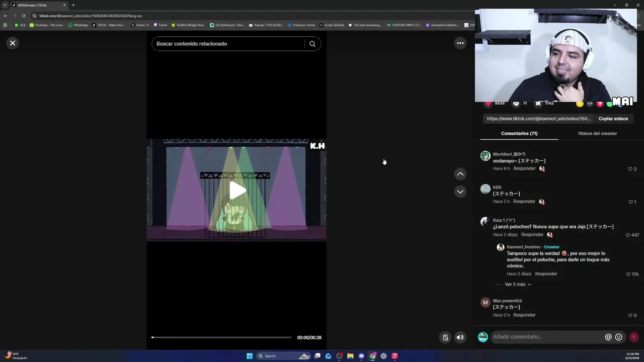The width and height of the screenshot is (644, 362).
Task: Open the Apple Music taskbar icon
Action: [x=394, y=356]
